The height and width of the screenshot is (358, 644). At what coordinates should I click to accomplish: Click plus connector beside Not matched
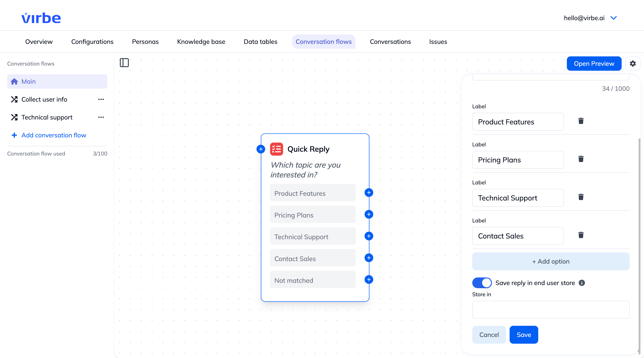click(369, 279)
